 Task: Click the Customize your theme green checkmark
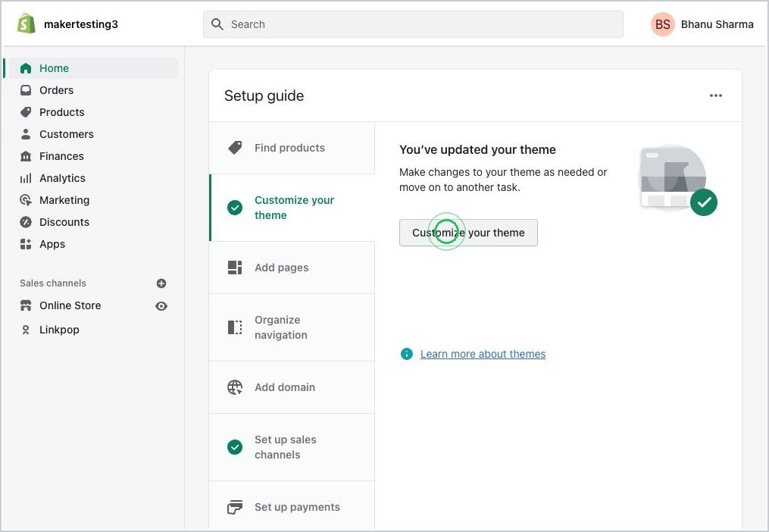pos(235,208)
